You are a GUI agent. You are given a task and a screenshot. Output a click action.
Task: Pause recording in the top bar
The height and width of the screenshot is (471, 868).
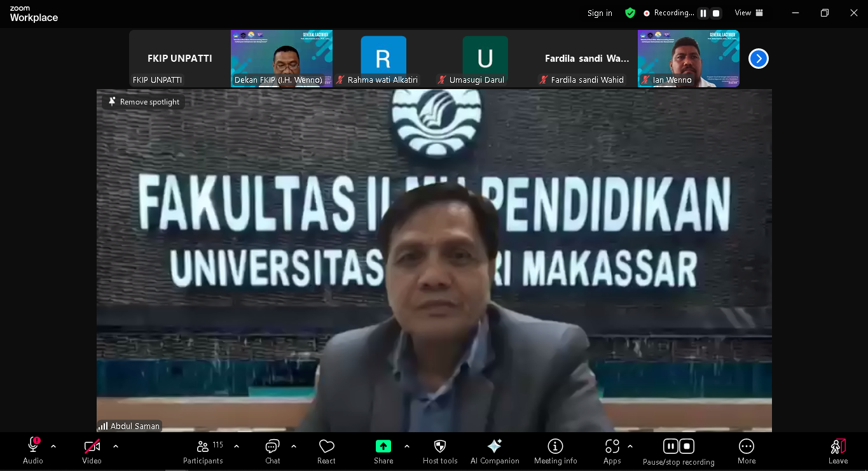pos(703,13)
